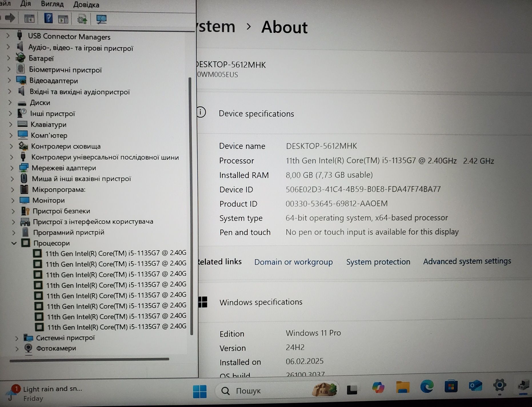Select the Product ID value 00330-53645-69812-AAOEM
The height and width of the screenshot is (407, 532).
[337, 203]
